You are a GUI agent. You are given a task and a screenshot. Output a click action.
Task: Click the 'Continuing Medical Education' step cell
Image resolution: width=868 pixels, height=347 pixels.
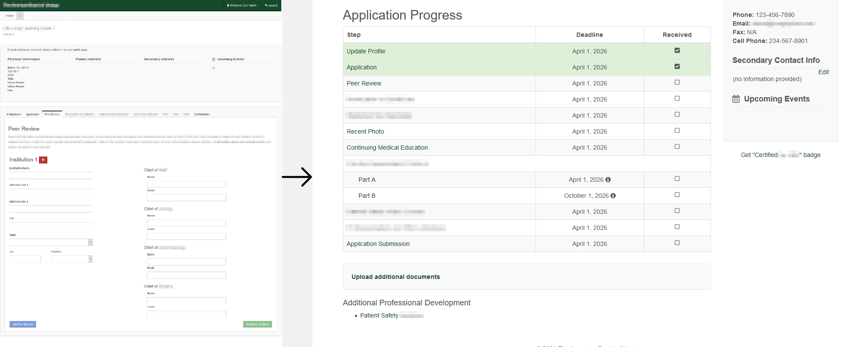[x=439, y=147]
